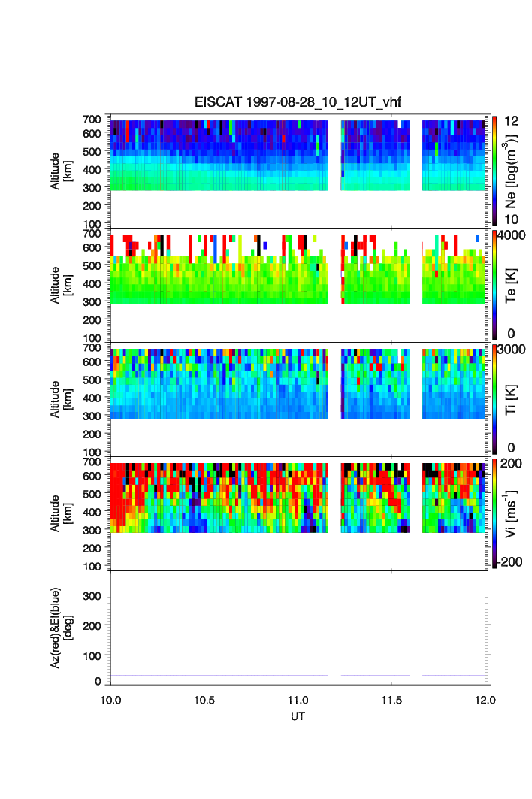Click the 400 tick of Ti panel
Viewport: 532px width, 799px height.
coord(92,398)
